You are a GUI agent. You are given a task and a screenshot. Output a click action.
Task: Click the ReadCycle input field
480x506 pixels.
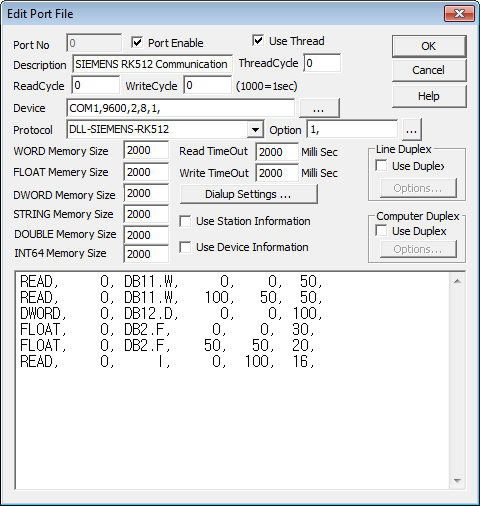95,85
